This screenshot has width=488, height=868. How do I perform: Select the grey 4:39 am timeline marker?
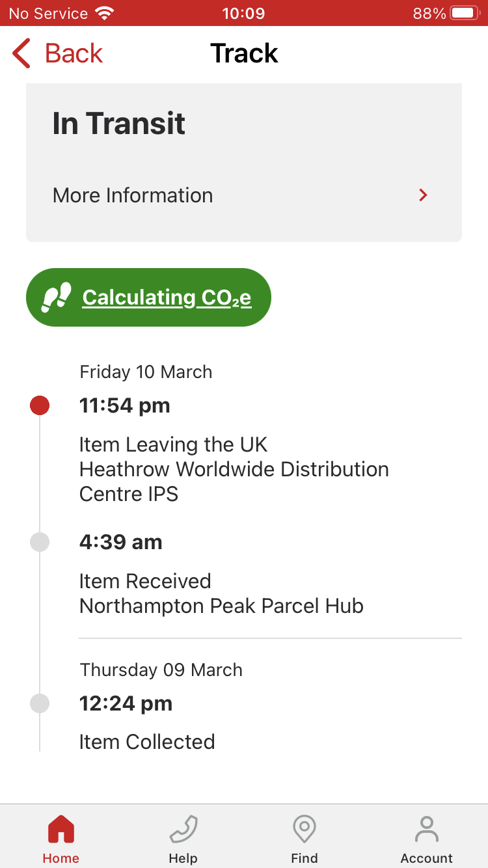(x=40, y=542)
